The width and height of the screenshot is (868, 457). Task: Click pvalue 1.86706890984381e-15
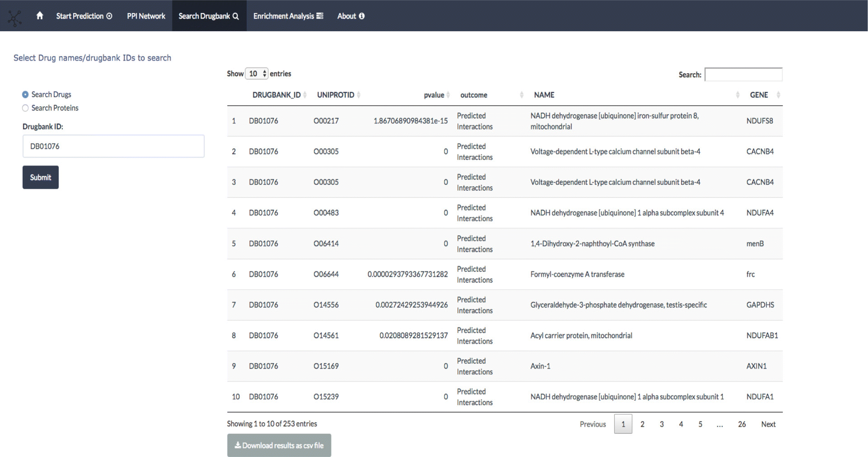click(x=410, y=121)
